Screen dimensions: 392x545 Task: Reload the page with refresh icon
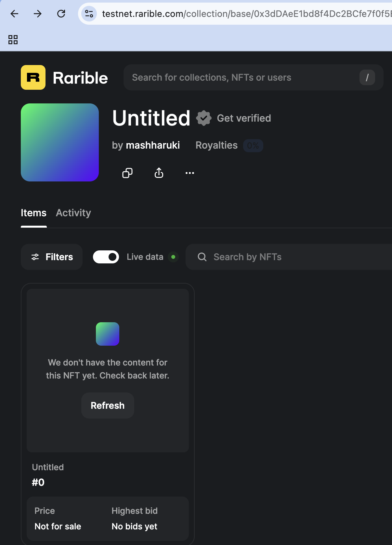point(61,14)
